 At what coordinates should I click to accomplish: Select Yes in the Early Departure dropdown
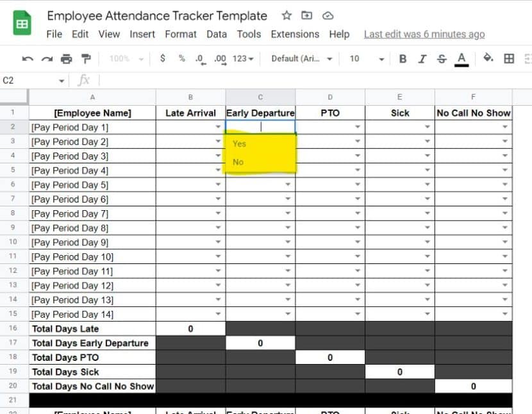tap(239, 144)
